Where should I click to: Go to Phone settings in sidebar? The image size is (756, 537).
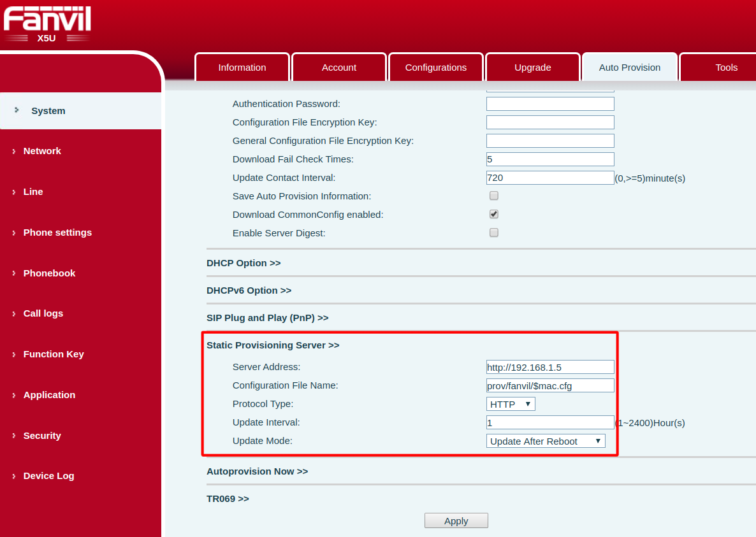coord(57,233)
